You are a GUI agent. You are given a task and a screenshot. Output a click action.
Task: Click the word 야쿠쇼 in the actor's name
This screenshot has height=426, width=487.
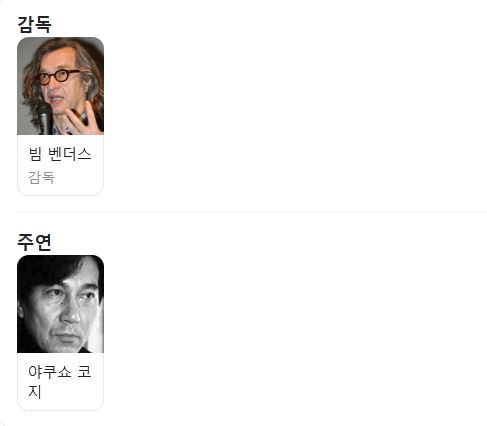click(50, 372)
